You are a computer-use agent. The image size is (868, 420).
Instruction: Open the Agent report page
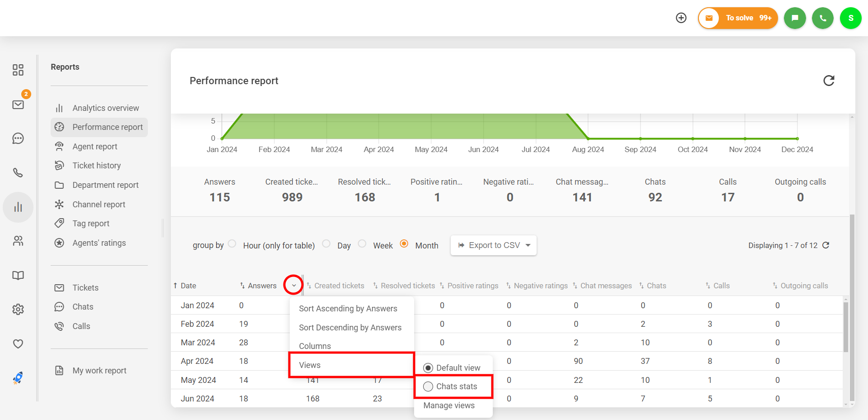94,147
